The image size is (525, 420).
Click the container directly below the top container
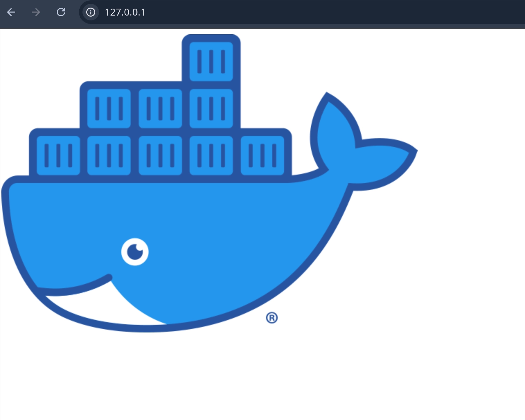pyautogui.click(x=211, y=109)
